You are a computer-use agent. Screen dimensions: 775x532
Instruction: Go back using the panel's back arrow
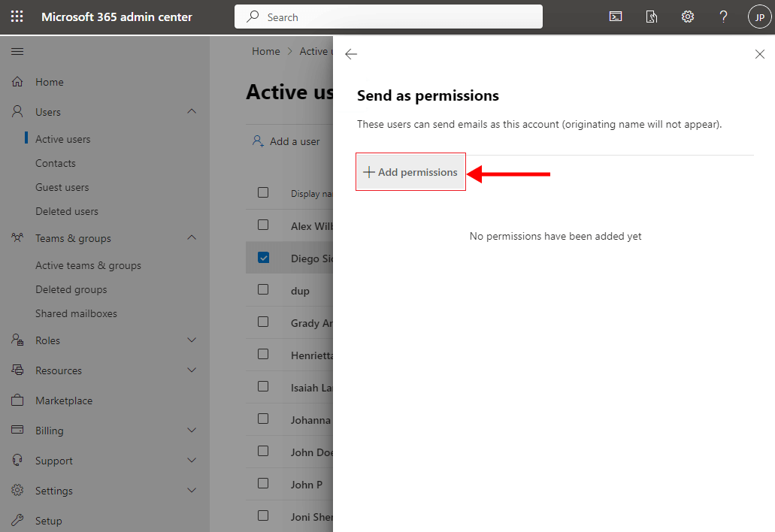351,54
